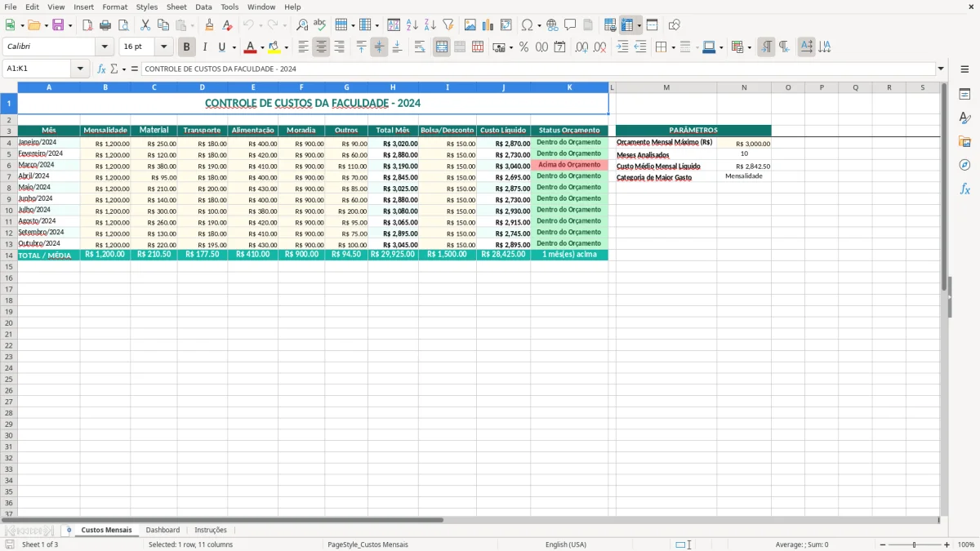The height and width of the screenshot is (551, 980).
Task: Toggle Center Horizontally alignment
Action: pos(321,47)
